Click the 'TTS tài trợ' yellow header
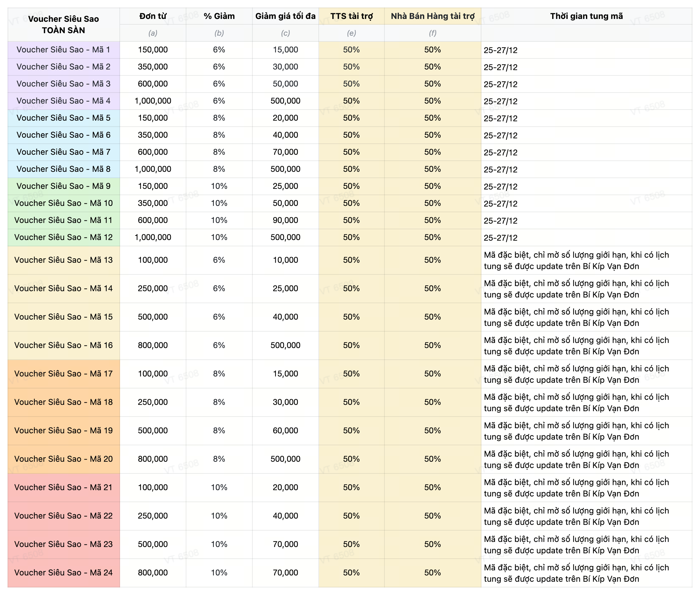Image resolution: width=700 pixels, height=595 pixels. [351, 16]
